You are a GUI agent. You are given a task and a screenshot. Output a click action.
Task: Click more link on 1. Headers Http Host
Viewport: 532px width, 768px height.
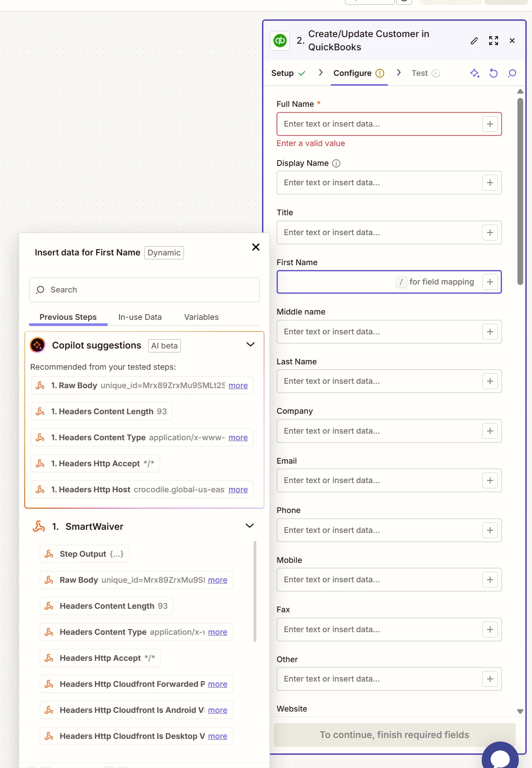pyautogui.click(x=238, y=490)
